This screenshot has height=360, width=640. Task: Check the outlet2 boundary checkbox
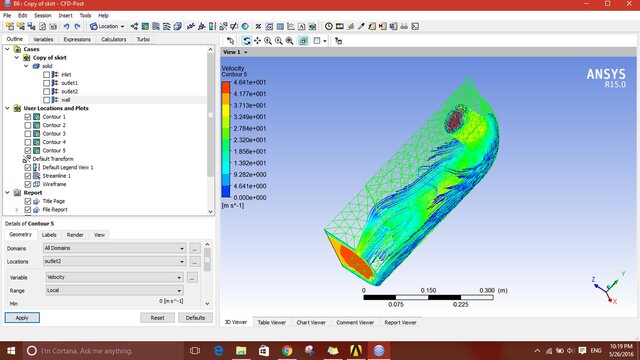pyautogui.click(x=47, y=91)
